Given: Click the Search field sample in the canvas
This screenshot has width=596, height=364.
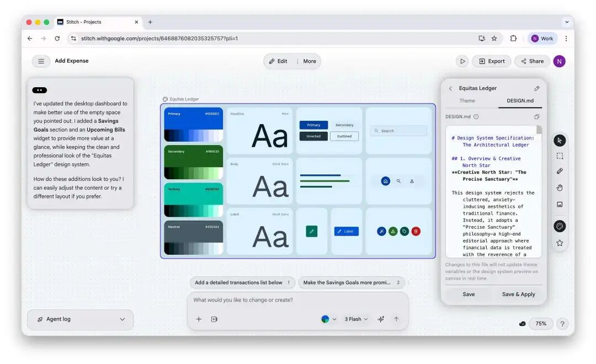Looking at the screenshot, I should [x=399, y=131].
